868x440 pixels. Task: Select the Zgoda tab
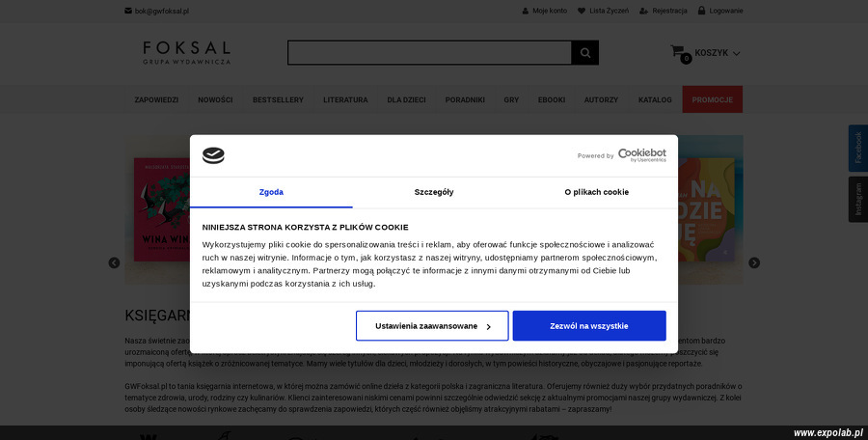click(271, 192)
